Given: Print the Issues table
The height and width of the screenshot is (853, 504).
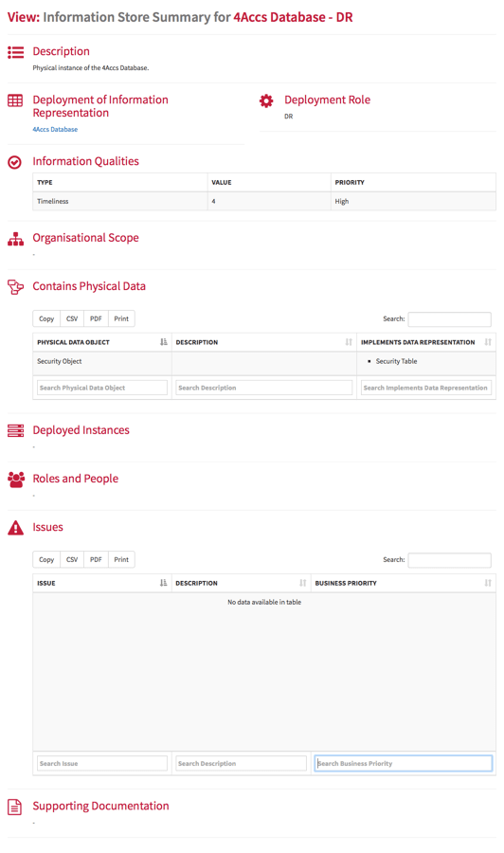Looking at the screenshot, I should coord(121,560).
